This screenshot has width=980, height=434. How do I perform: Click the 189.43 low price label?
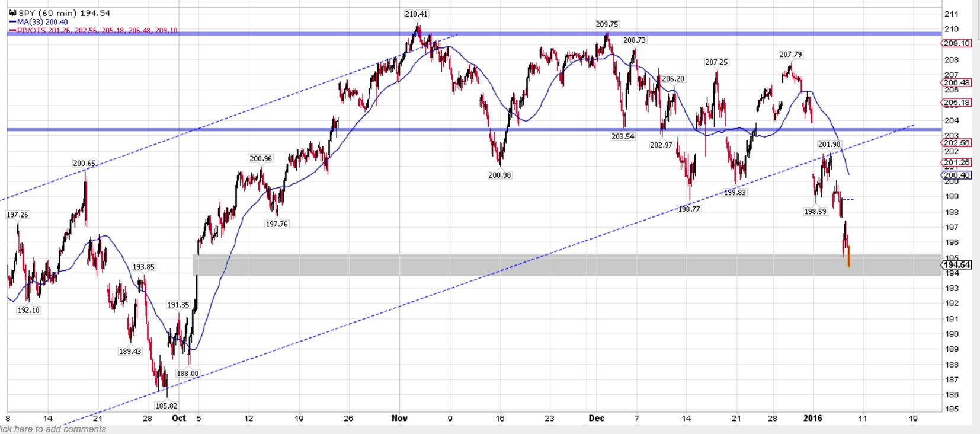(130, 351)
